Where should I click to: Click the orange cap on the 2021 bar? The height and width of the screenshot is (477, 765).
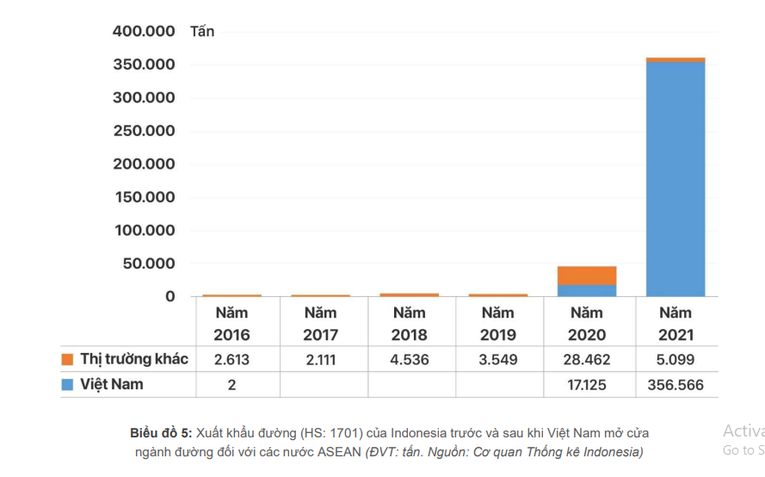pyautogui.click(x=675, y=60)
